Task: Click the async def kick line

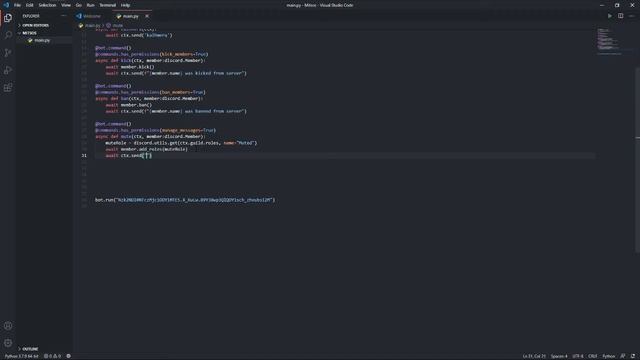Action: (150, 60)
